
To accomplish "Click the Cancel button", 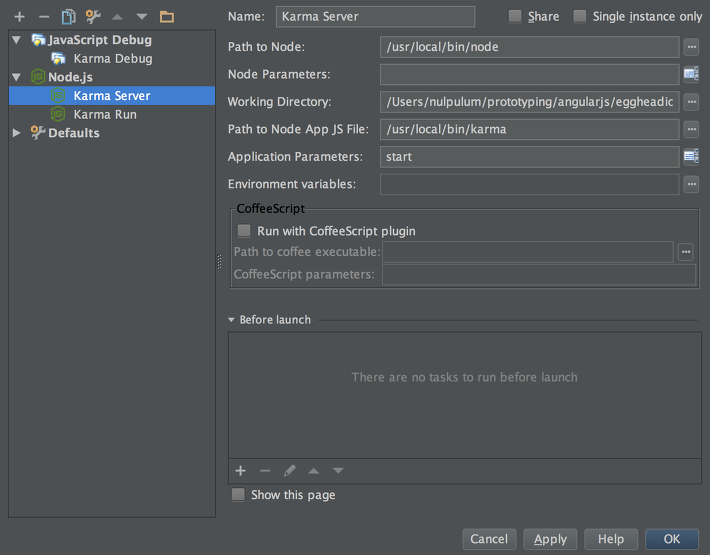I will pos(489,539).
